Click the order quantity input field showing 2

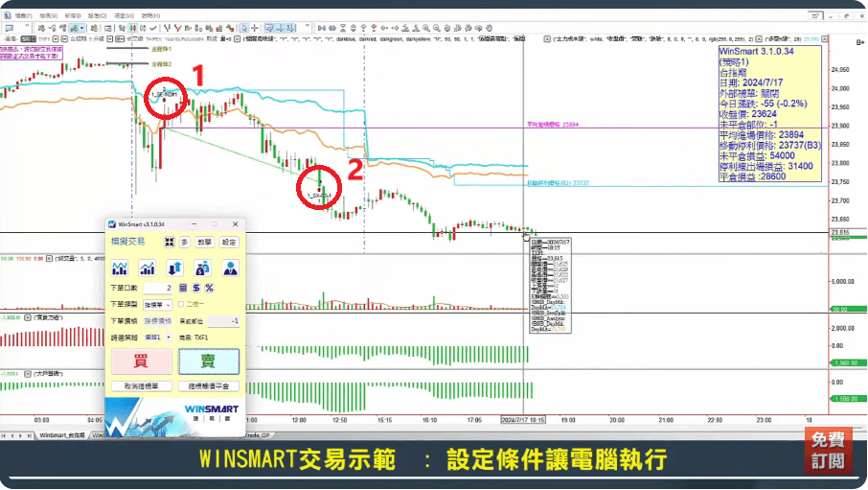[158, 289]
